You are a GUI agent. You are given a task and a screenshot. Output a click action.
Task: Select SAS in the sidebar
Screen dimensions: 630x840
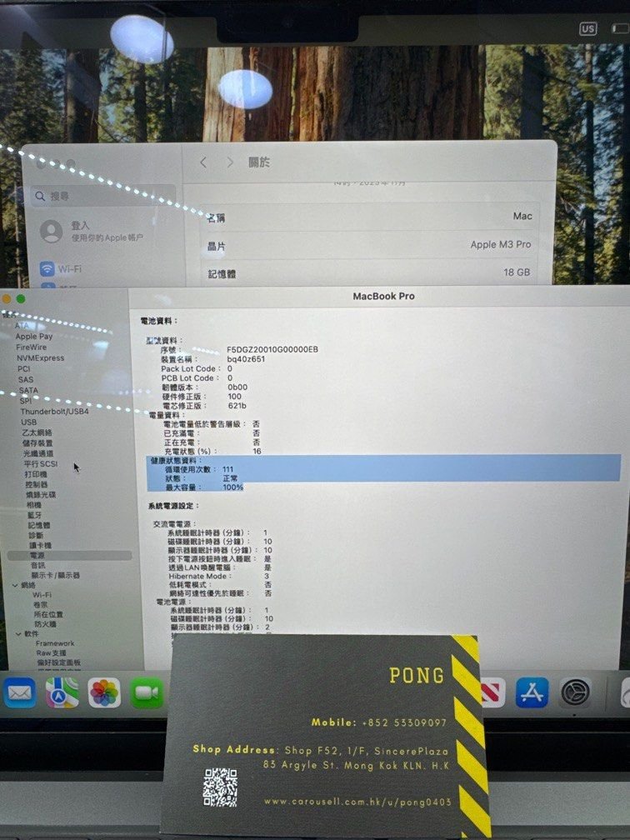coord(26,379)
